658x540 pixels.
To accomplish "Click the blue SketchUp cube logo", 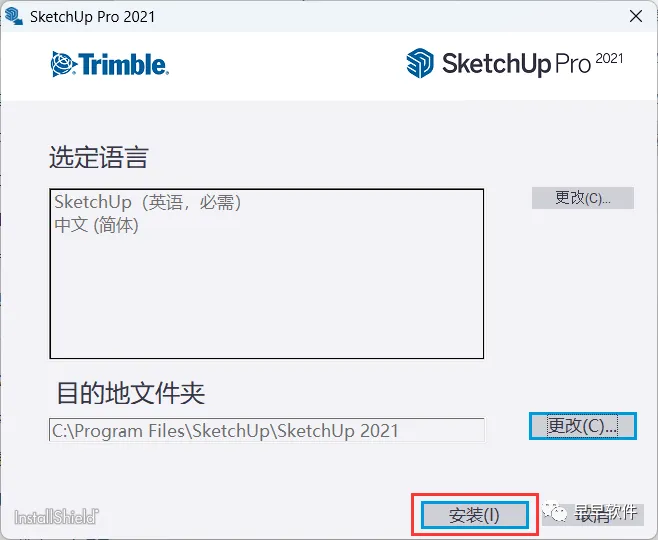I will pos(420,63).
